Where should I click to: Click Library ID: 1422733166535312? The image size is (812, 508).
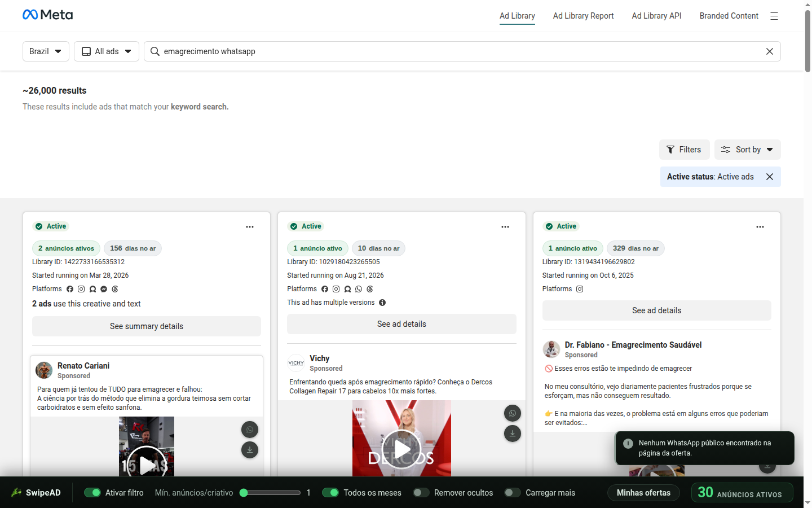pos(78,262)
